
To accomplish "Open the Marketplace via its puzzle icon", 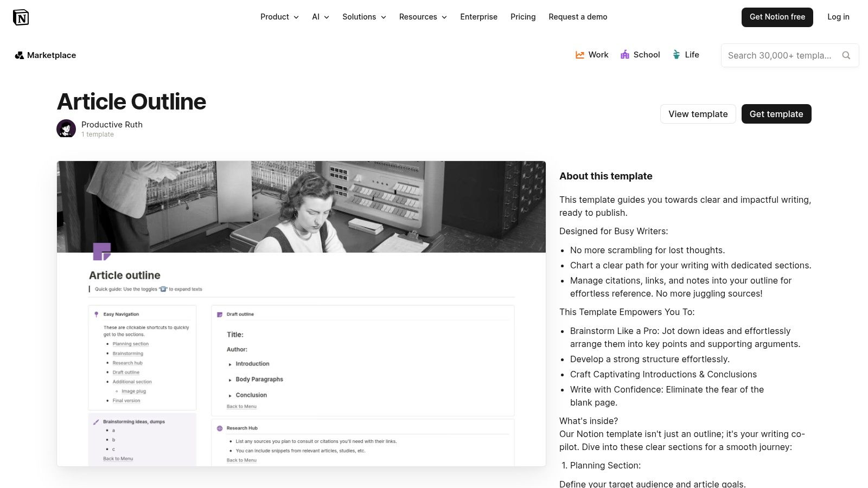I will click(19, 55).
